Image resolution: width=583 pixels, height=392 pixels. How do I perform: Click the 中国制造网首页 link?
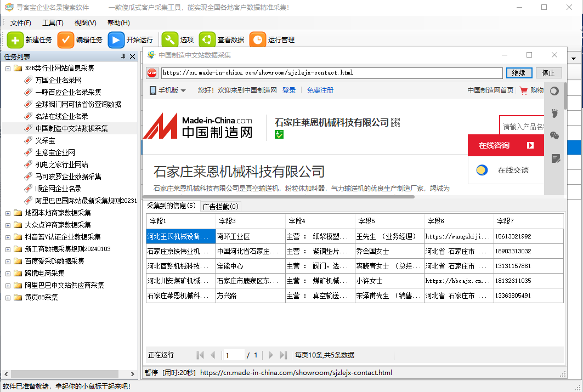[490, 90]
